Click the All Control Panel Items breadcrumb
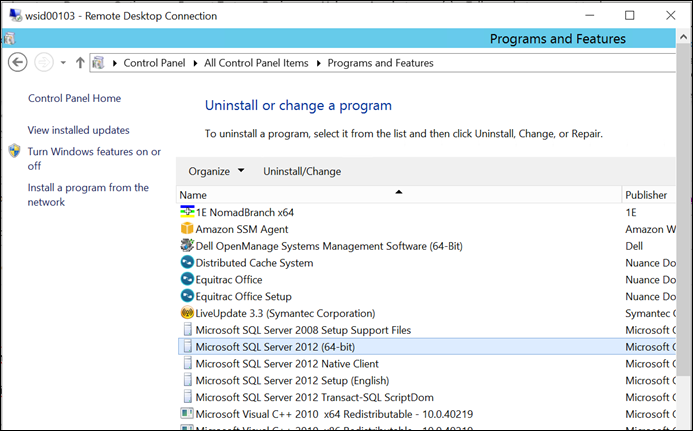Image resolution: width=693 pixels, height=431 pixels. pos(256,63)
